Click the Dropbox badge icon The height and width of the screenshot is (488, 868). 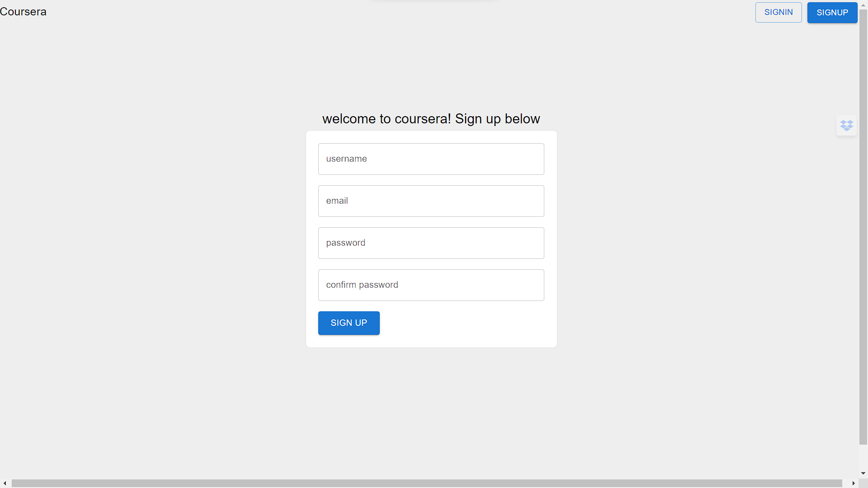click(846, 125)
